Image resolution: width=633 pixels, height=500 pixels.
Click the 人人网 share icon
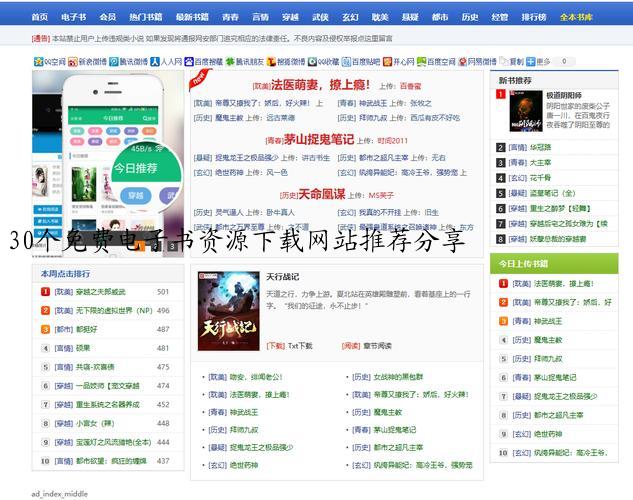[x=155, y=62]
